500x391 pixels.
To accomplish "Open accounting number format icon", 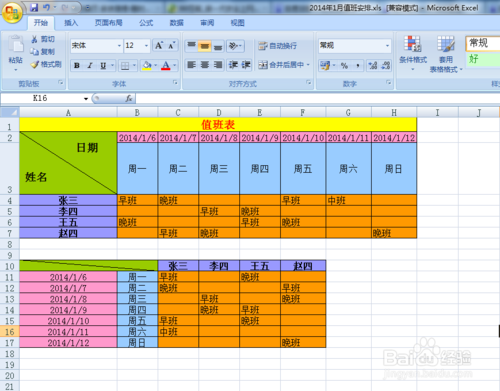I will tap(325, 65).
